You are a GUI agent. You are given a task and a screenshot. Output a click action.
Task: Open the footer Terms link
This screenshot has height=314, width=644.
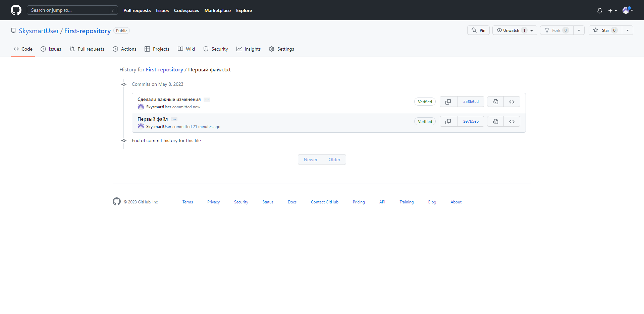click(187, 202)
